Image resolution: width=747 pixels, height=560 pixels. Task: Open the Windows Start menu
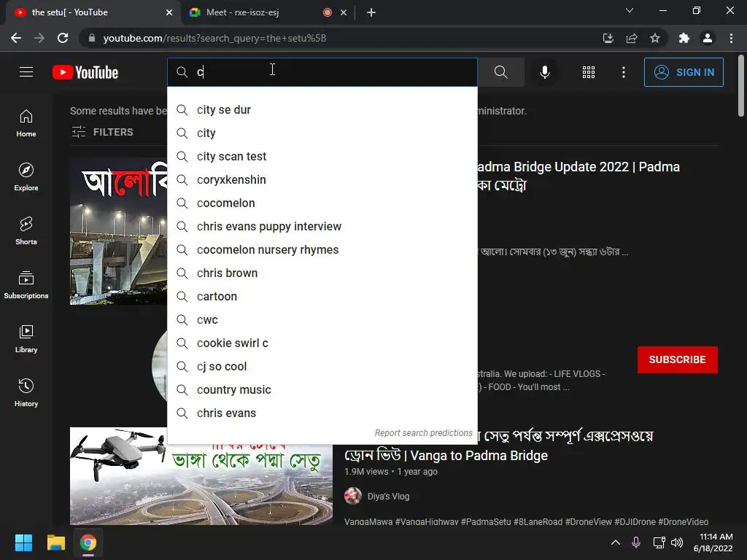point(23,542)
